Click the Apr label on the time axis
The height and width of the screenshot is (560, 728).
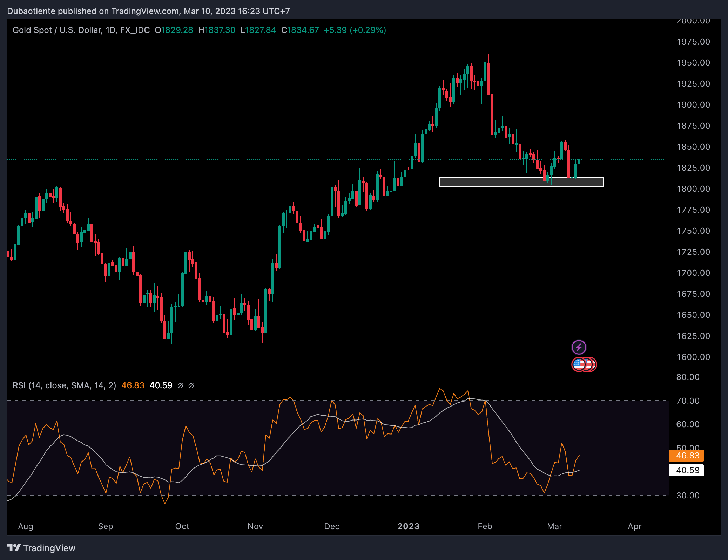click(635, 526)
